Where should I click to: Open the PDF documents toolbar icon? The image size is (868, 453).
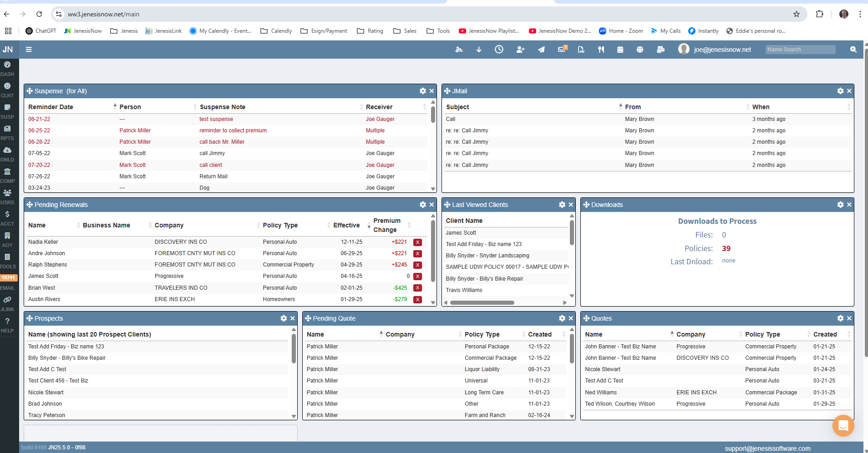(x=581, y=49)
